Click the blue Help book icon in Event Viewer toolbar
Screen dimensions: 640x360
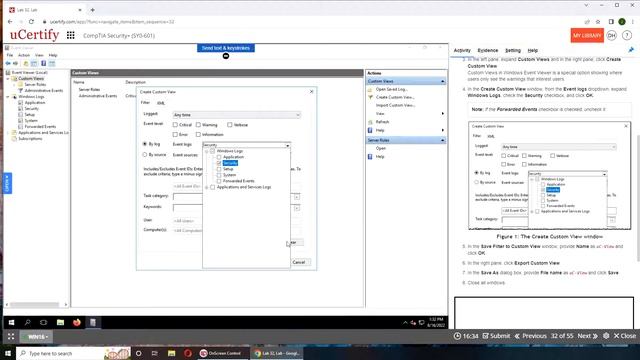[43, 63]
